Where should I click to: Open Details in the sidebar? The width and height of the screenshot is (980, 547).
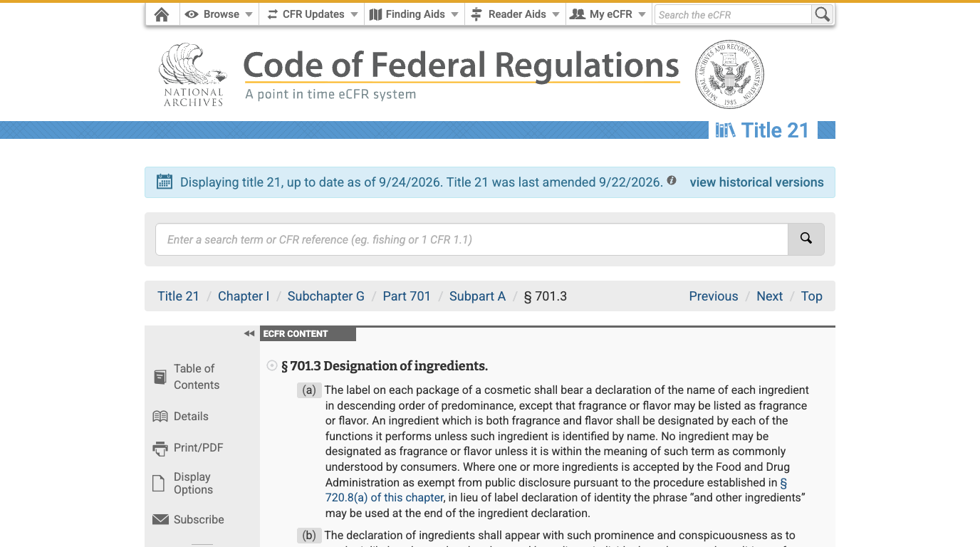pyautogui.click(x=181, y=416)
